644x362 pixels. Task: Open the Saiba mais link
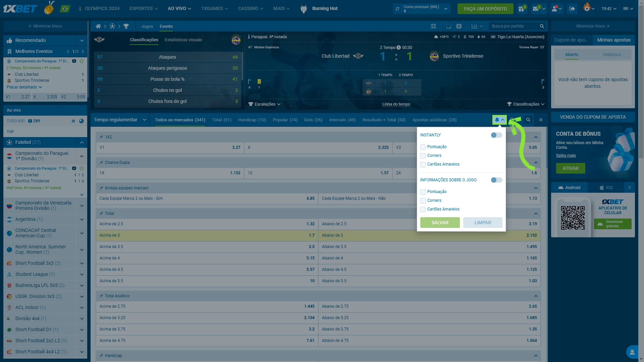coord(566,156)
